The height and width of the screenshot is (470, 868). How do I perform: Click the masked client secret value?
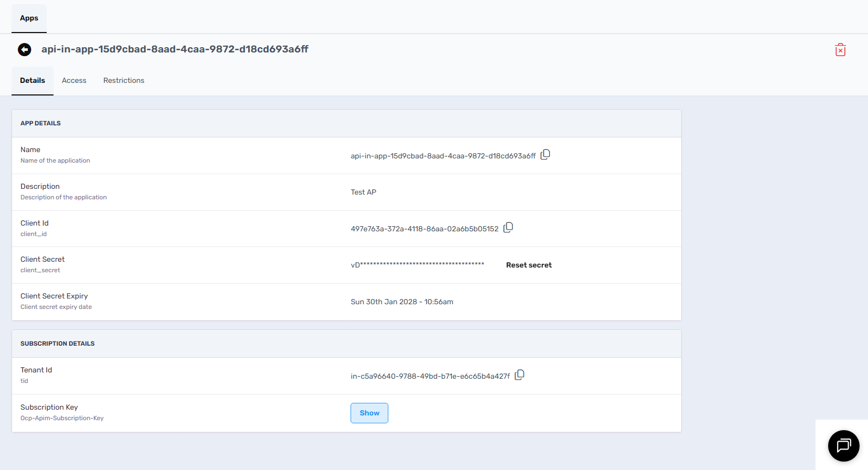417,265
